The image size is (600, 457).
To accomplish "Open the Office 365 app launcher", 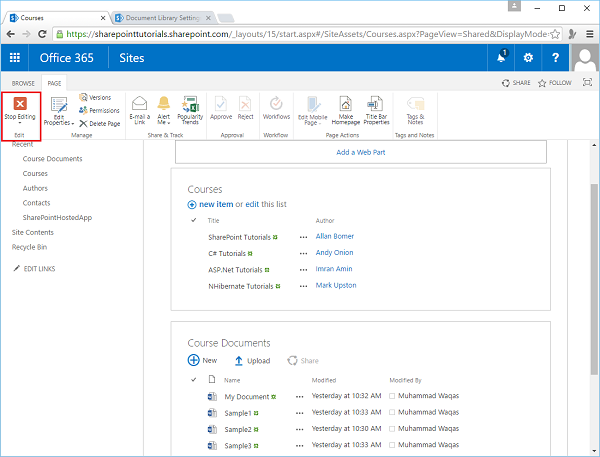I will (x=15, y=58).
